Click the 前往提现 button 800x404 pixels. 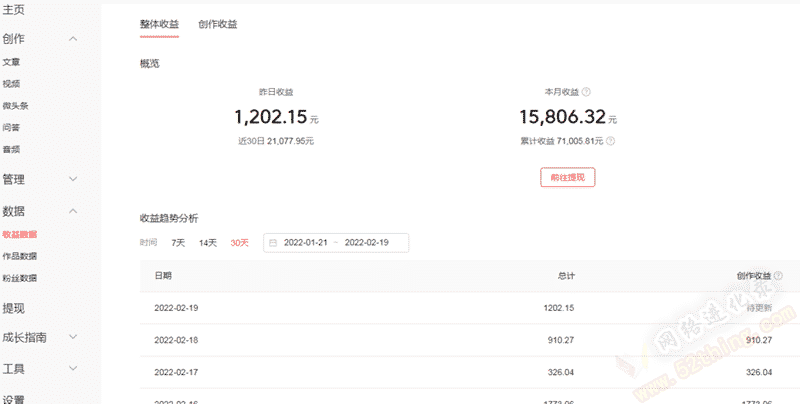(x=567, y=178)
